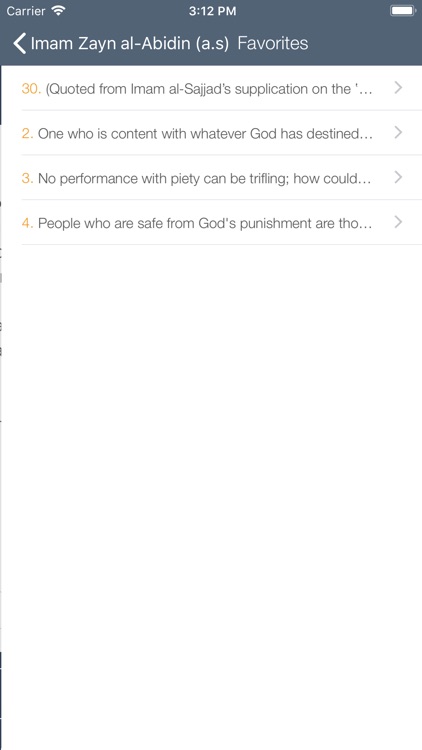Expand quote 30 using its right chevron
422x750 pixels.
click(398, 88)
